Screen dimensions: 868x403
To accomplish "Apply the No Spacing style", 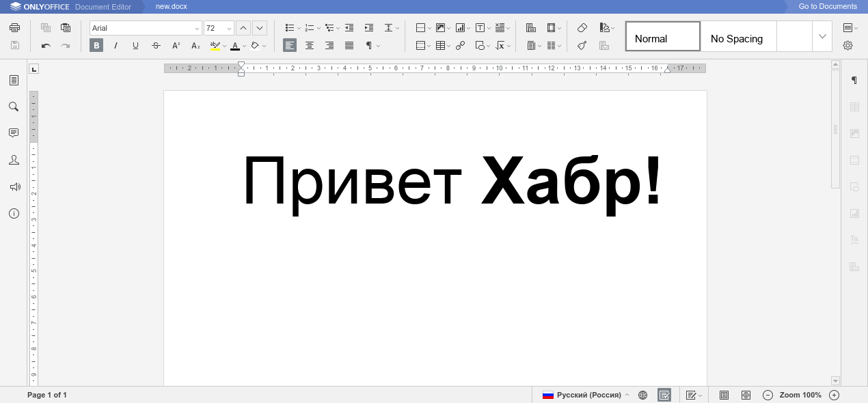I will 738,38.
